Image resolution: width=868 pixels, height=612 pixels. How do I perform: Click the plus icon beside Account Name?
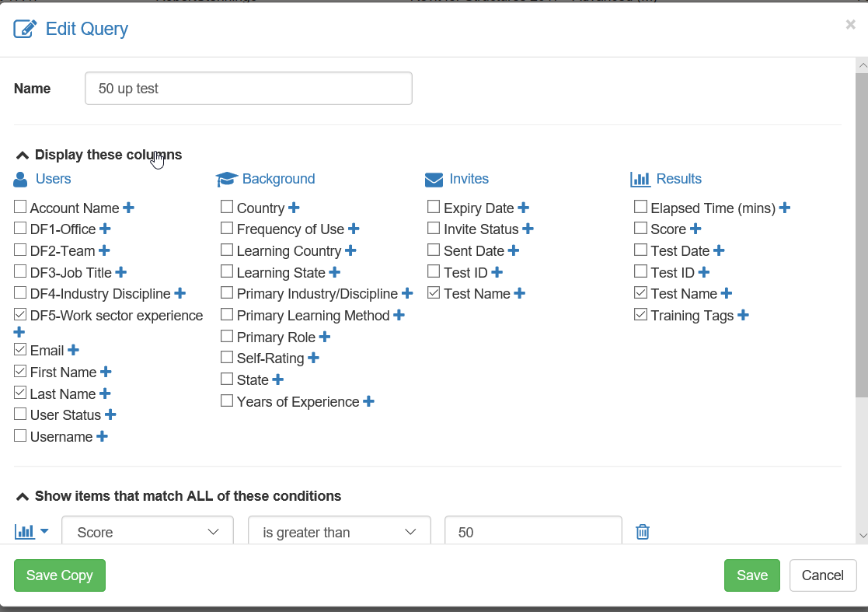[129, 208]
